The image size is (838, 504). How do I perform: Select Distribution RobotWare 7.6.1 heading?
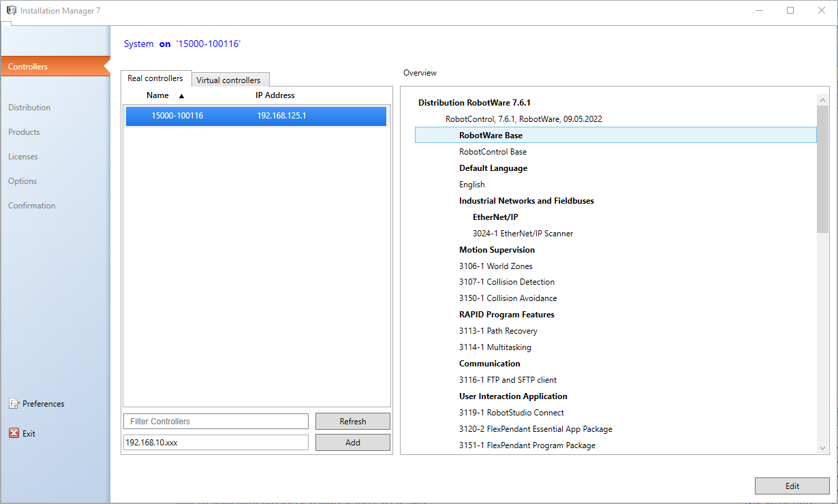tap(474, 103)
